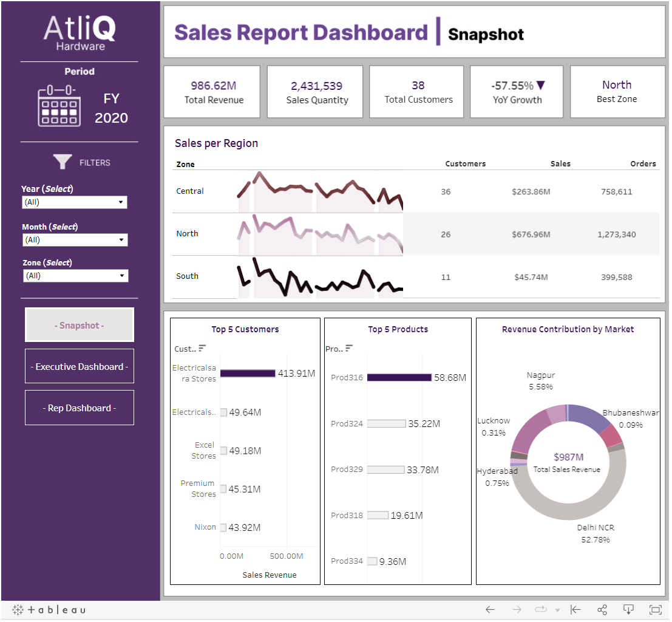672x622 pixels.
Task: Enter full screen mode
Action: tap(655, 610)
